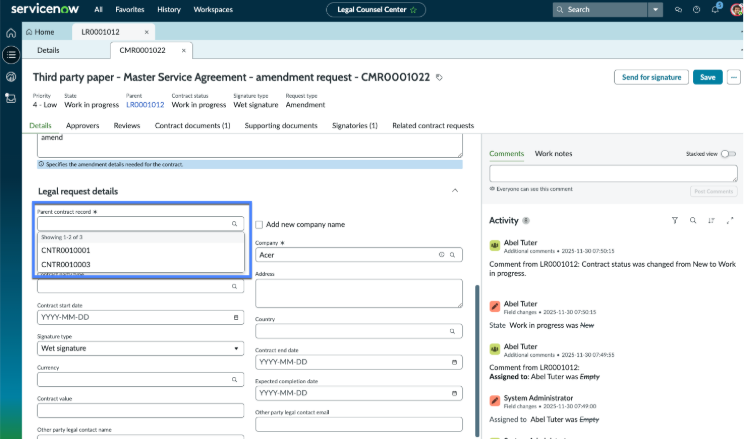Switch to the Signatories (1) tab
This screenshot has width=744, height=439.
coord(354,125)
